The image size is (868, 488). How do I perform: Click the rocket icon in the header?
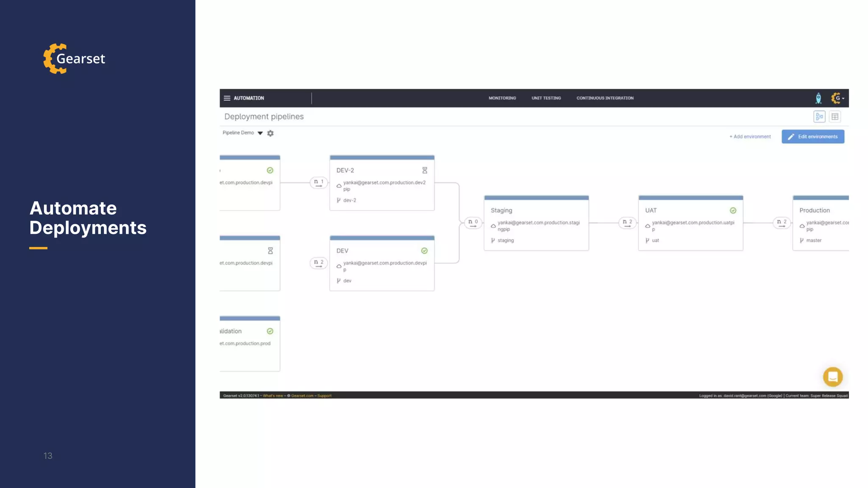(x=818, y=98)
